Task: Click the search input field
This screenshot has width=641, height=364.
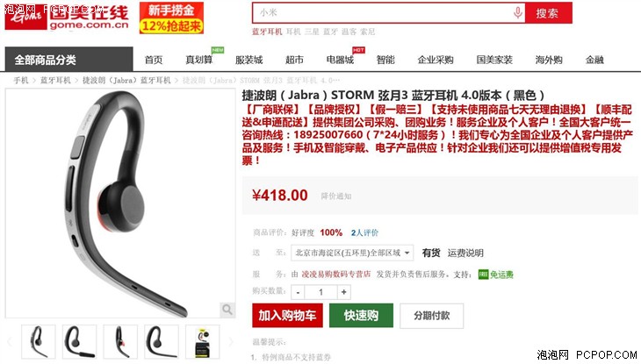Action: 382,12
